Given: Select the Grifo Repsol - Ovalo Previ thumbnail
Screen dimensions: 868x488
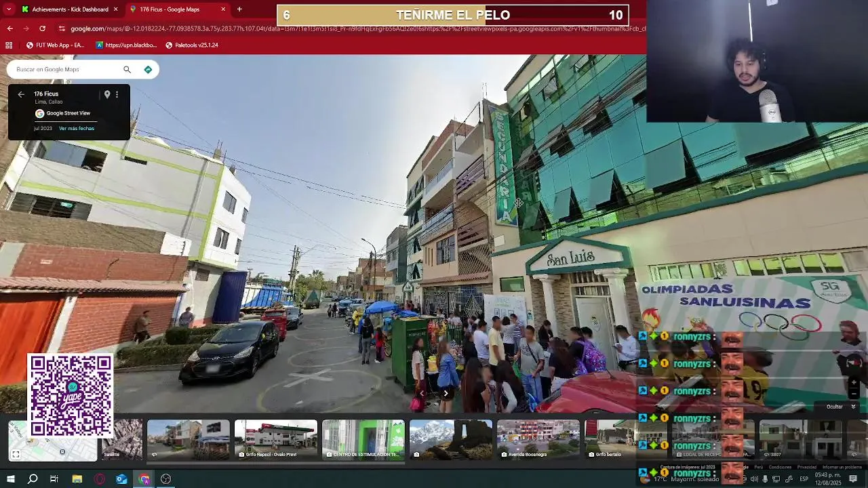Looking at the screenshot, I should point(275,439).
